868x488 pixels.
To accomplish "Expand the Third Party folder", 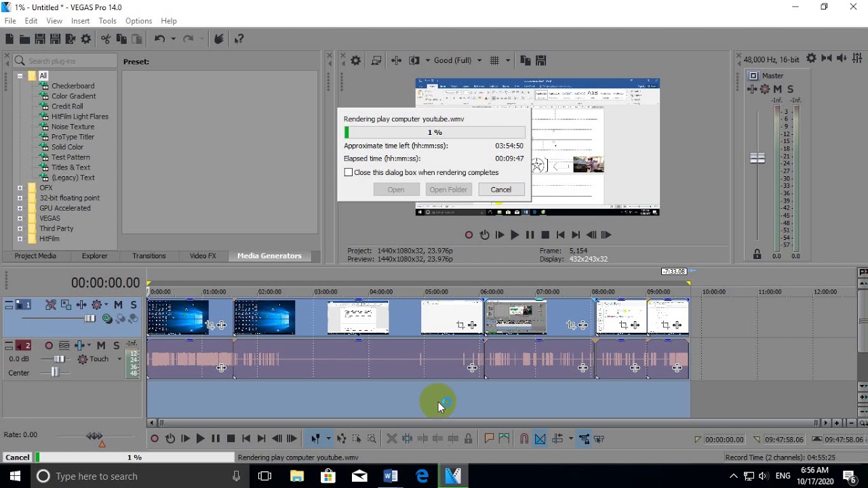I will coord(20,228).
